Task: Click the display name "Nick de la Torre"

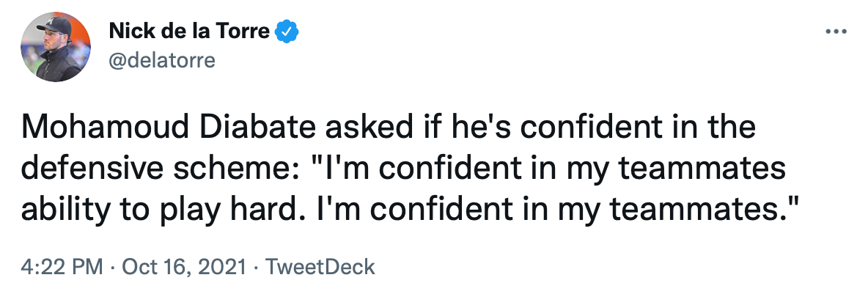Action: point(190,32)
